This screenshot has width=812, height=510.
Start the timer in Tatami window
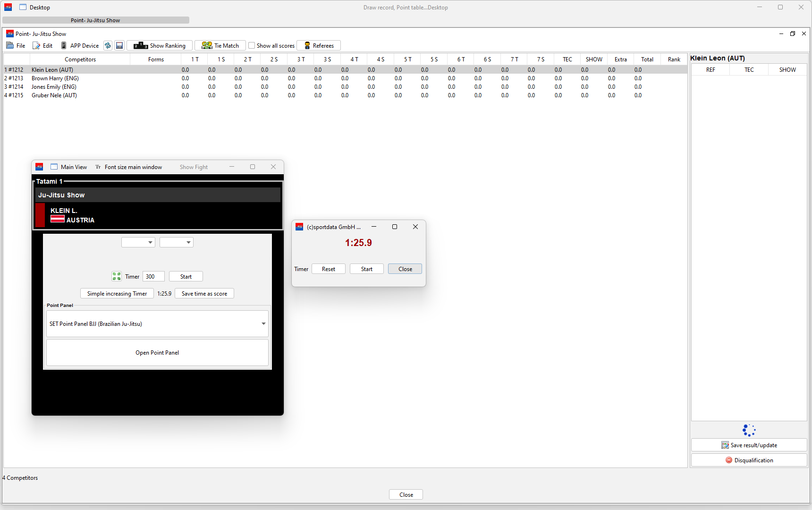tap(186, 276)
